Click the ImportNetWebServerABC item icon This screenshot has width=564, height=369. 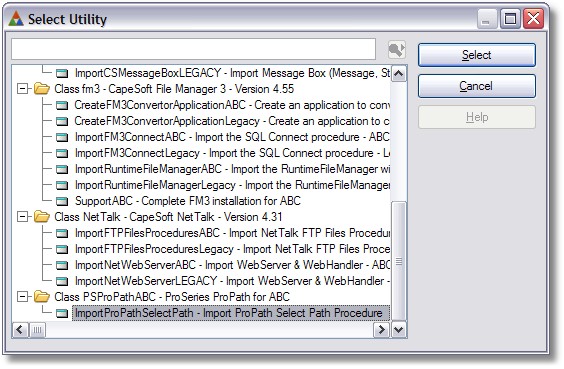(x=62, y=265)
